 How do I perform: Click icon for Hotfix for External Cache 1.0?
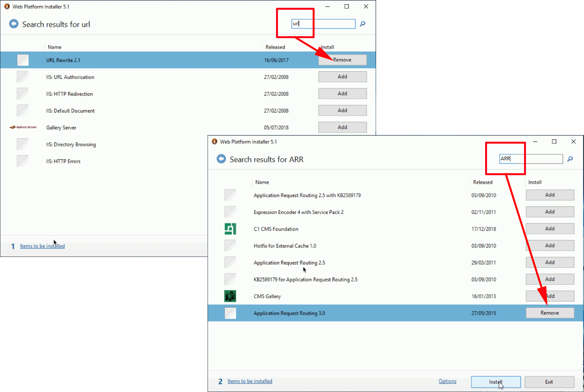point(230,246)
